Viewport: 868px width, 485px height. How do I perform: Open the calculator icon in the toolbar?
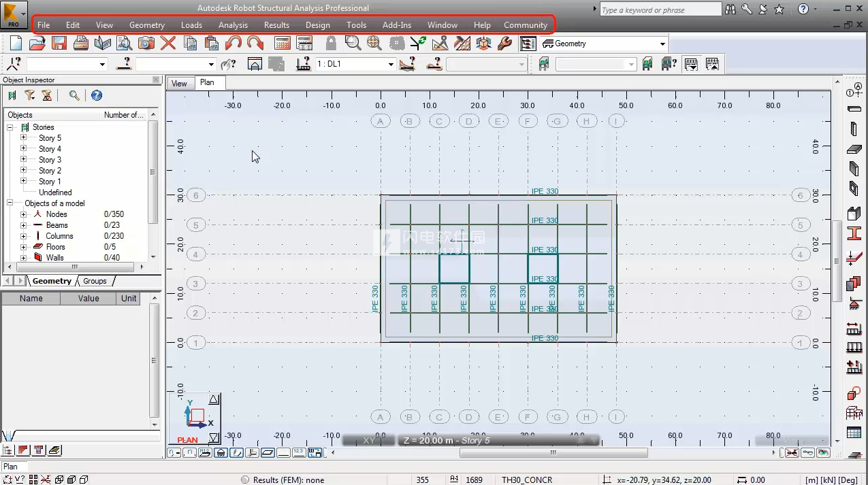[x=282, y=44]
